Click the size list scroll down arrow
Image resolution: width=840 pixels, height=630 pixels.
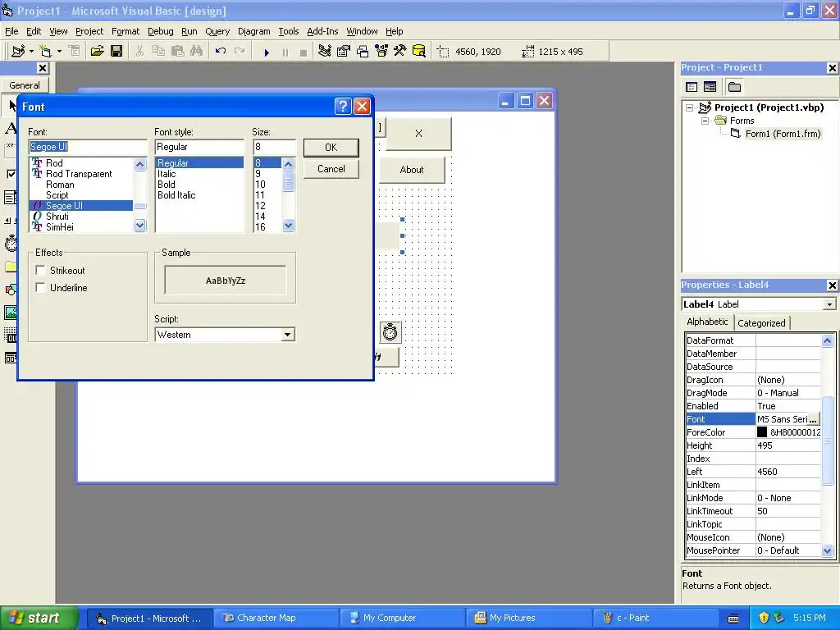(288, 226)
